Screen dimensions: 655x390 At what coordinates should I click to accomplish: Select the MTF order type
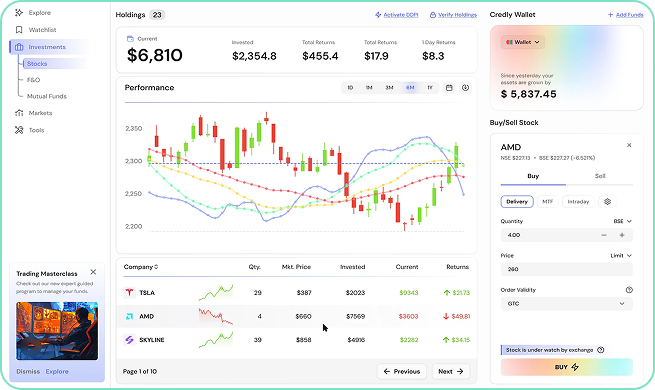tap(548, 202)
